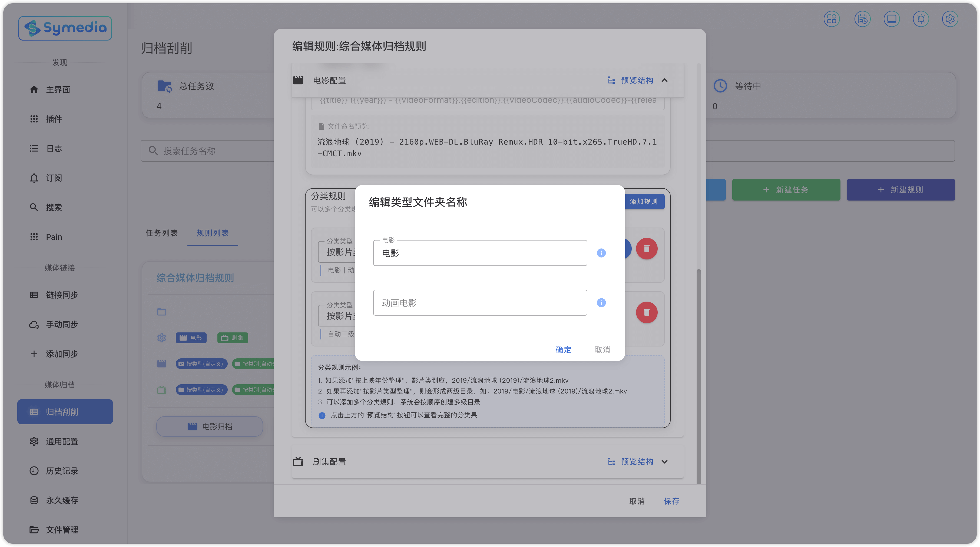Click the info icon beside 动画电影 field
The image size is (980, 547).
[601, 303]
